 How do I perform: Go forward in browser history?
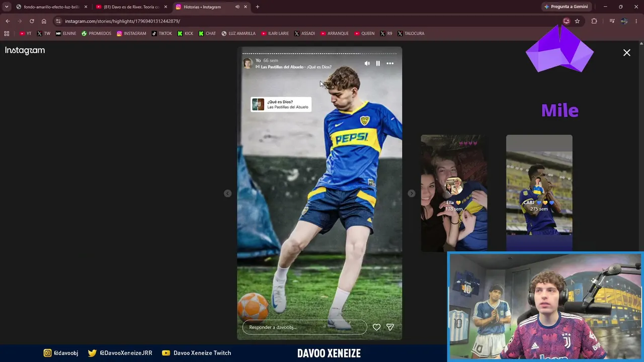20,21
